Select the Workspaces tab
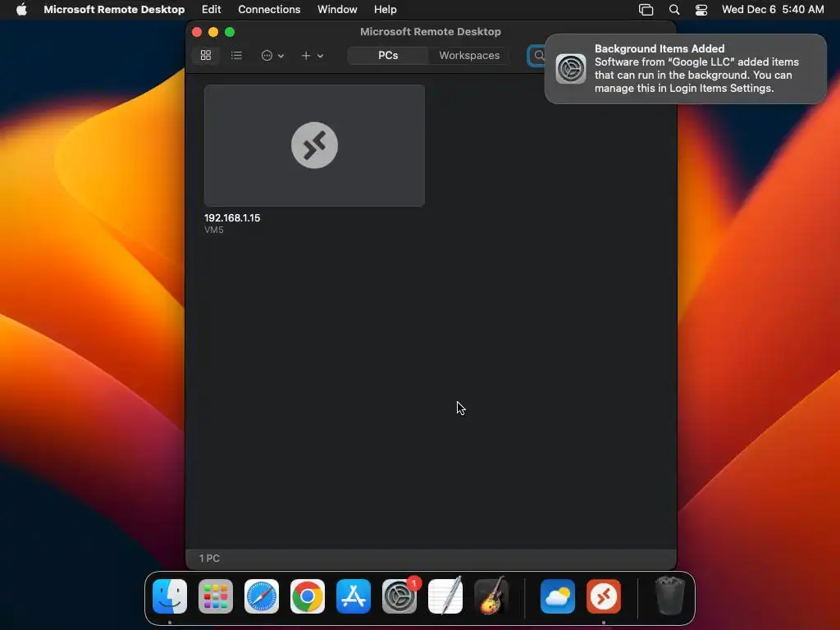The height and width of the screenshot is (630, 840). [469, 55]
